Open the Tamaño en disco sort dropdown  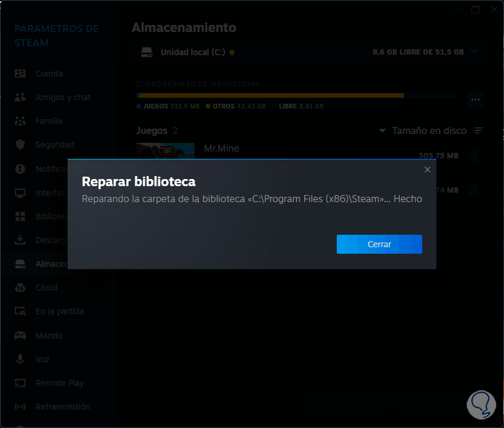click(x=423, y=131)
